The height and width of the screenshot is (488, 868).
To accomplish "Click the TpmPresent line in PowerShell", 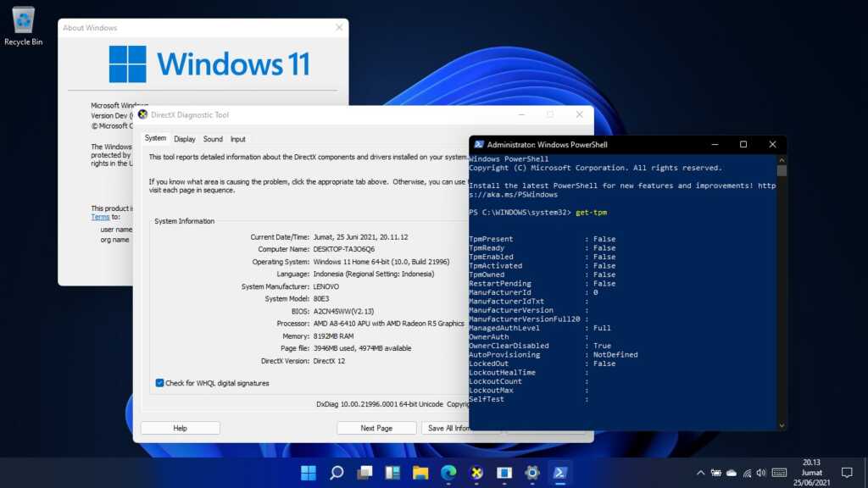I will tap(542, 239).
